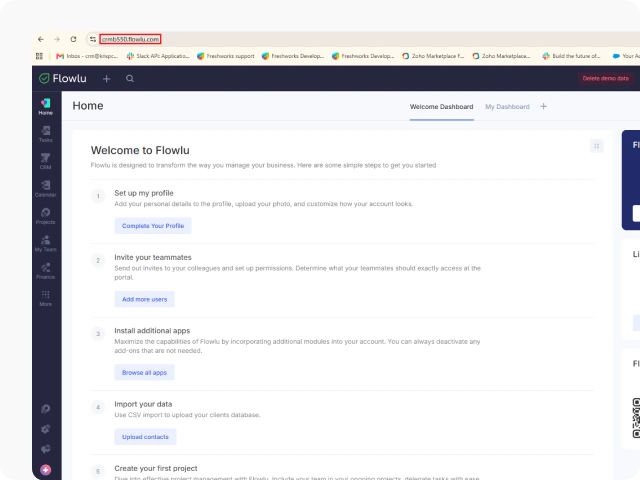This screenshot has height=480, width=640.
Task: Open the first Freshworks Develop bookmark
Action: (x=293, y=56)
